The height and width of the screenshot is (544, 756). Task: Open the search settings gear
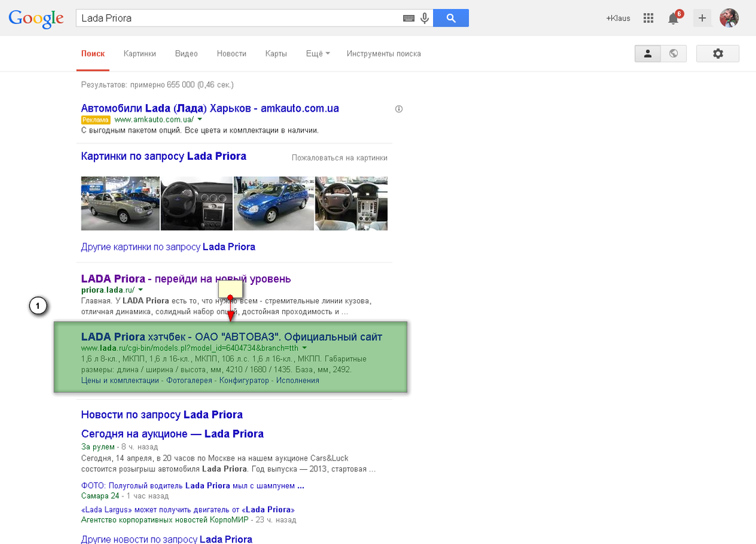coord(717,54)
